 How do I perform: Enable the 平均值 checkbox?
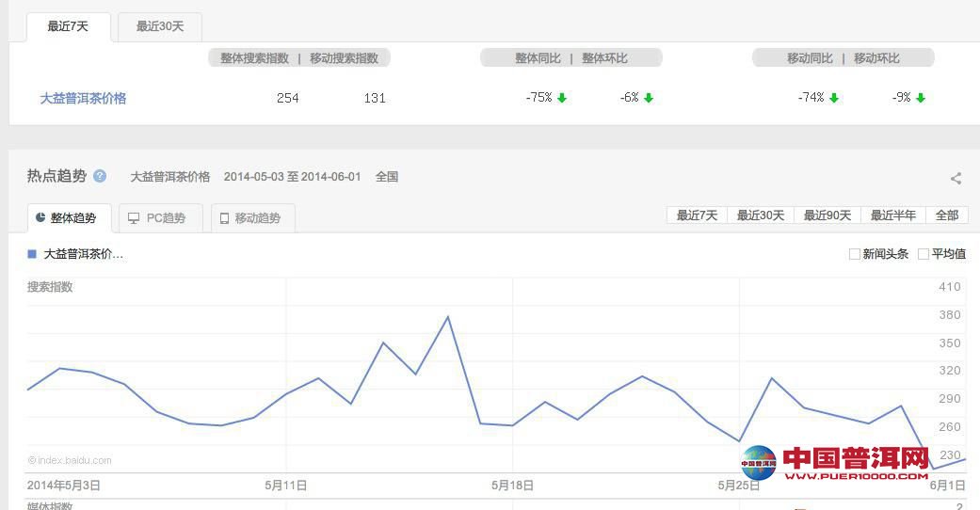pyautogui.click(x=924, y=254)
